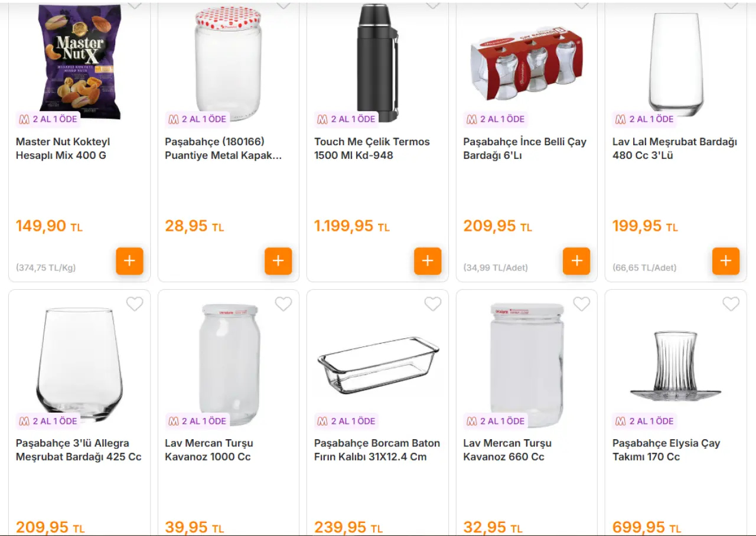Add Touch Me Çelik Termos to cart
Screen dimensions: 756x536
428,261
